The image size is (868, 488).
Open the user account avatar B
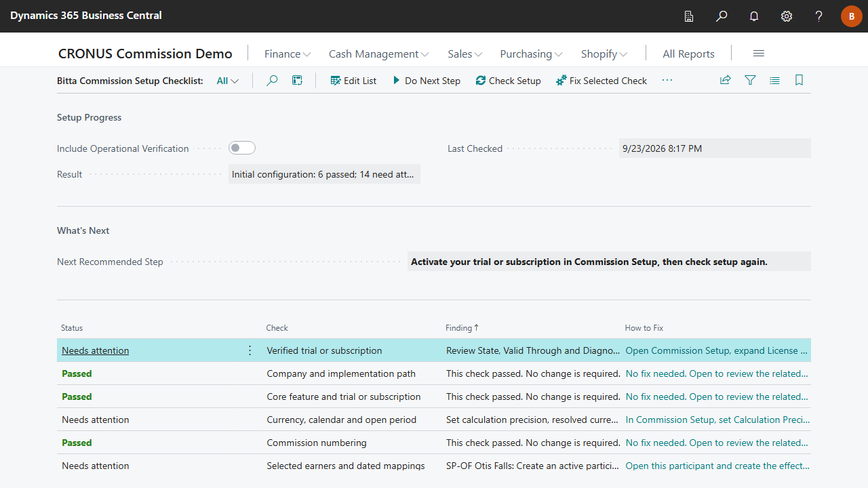[x=852, y=16]
